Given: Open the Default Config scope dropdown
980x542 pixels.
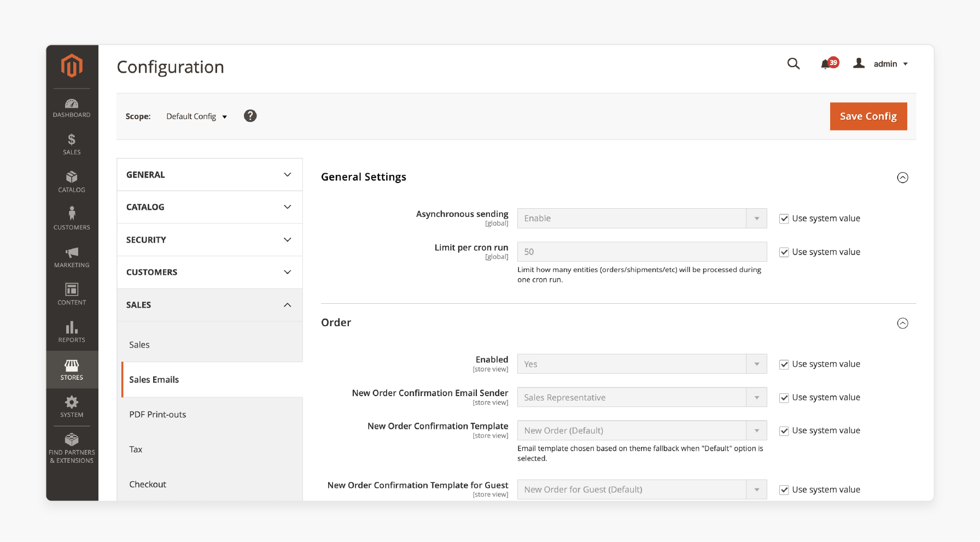Looking at the screenshot, I should pyautogui.click(x=196, y=116).
